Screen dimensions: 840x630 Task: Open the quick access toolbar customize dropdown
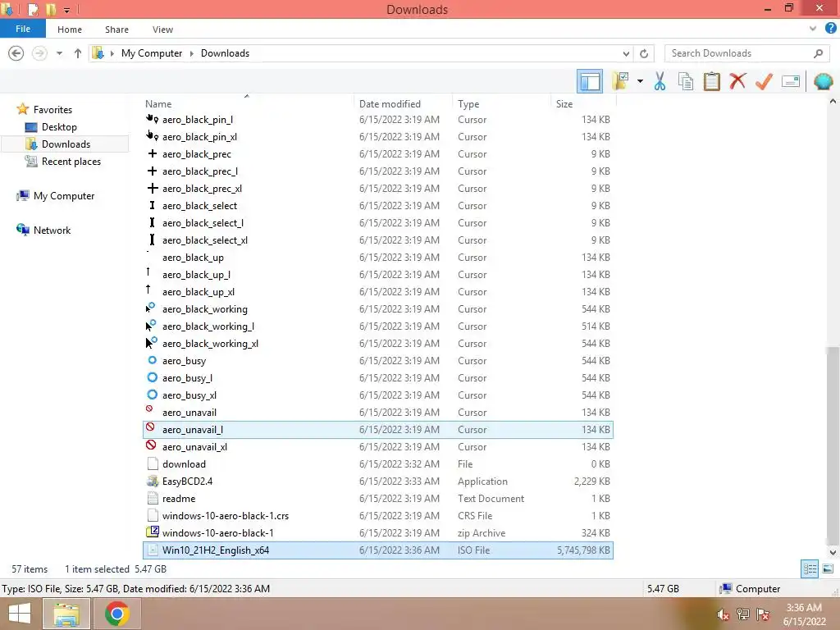[67, 10]
